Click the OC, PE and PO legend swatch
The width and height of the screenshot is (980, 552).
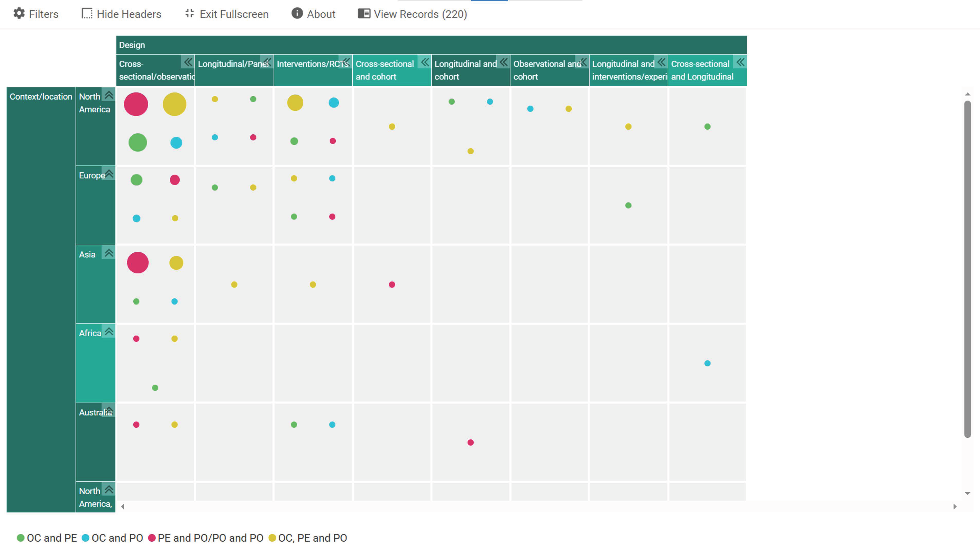coord(272,538)
